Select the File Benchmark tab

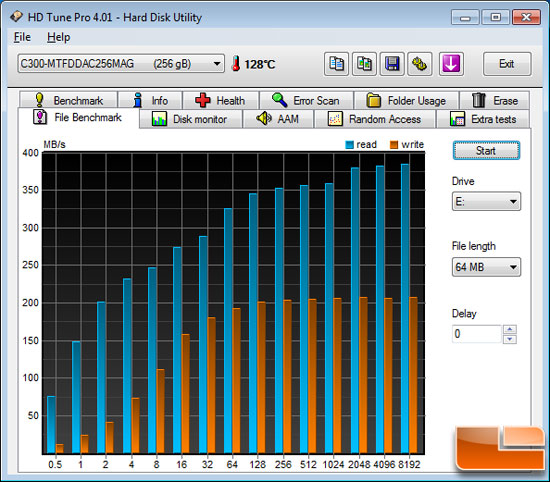click(78, 117)
